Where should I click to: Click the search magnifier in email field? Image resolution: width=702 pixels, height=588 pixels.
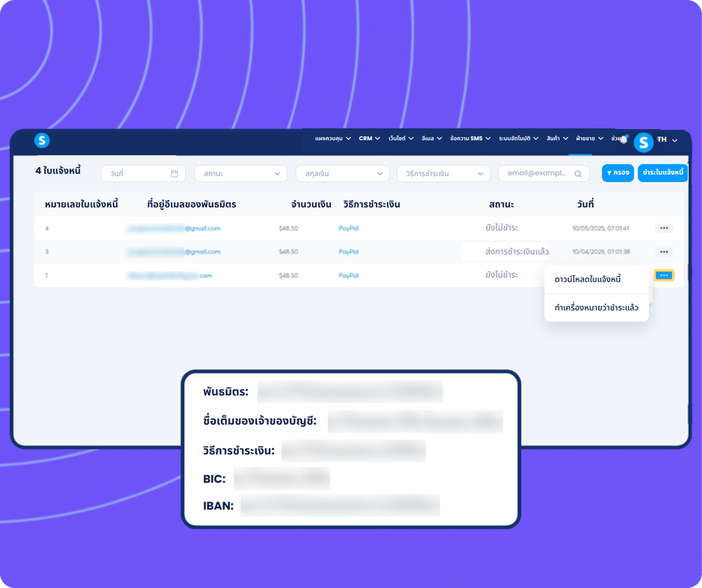point(578,174)
